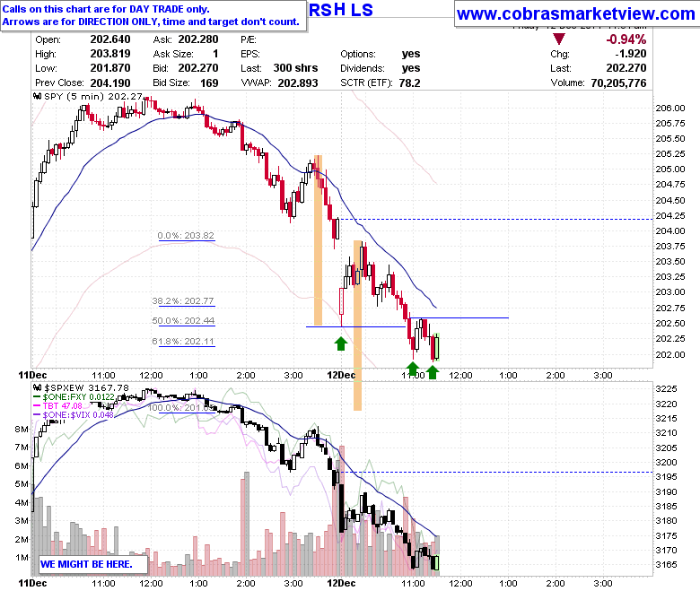The width and height of the screenshot is (700, 591).
Task: Open the www.cobrasmarketview.com link
Action: [575, 13]
